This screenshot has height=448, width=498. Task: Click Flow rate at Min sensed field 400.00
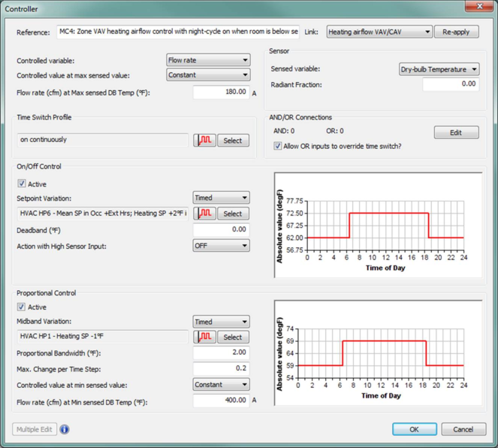221,401
